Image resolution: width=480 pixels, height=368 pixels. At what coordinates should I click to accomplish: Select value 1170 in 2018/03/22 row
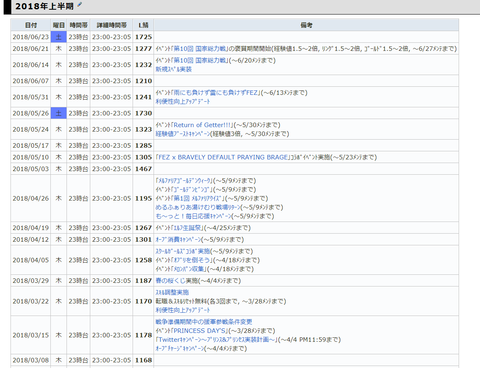click(143, 301)
